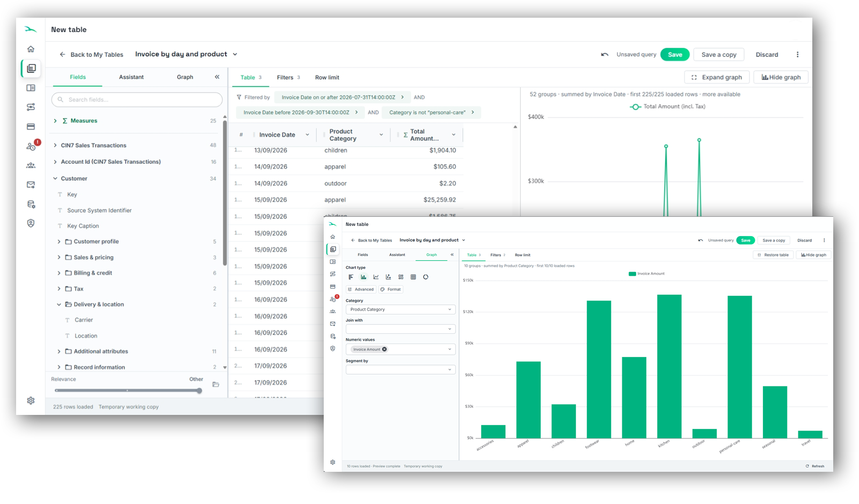The height and width of the screenshot is (504, 859).
Task: Select horizontal bar chart type icon
Action: (x=351, y=277)
